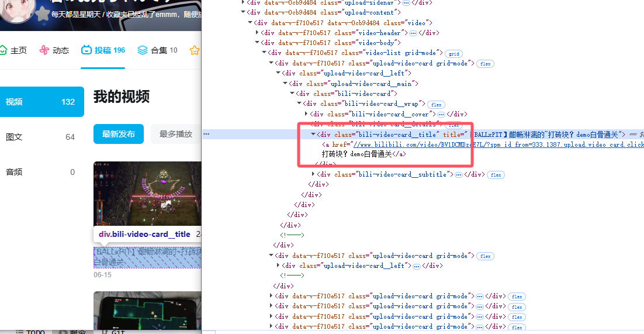Toggle flex badge on bili-video-card__wrap

436,105
